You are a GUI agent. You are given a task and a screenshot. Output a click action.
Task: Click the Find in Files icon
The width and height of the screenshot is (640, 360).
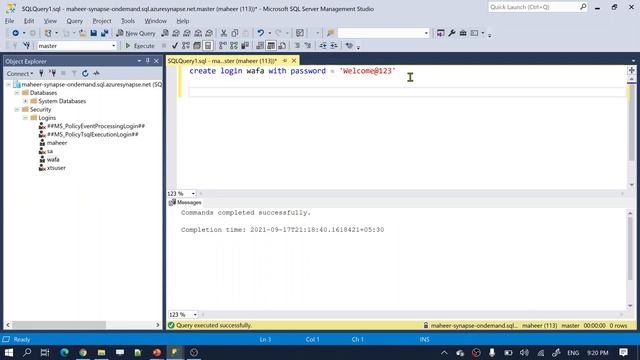pos(331,33)
